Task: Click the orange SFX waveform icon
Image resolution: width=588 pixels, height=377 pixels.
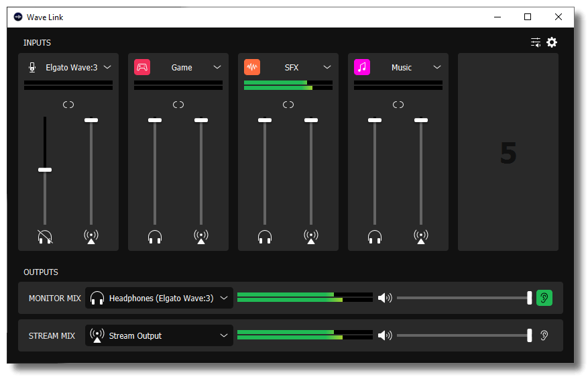Action: coord(252,67)
